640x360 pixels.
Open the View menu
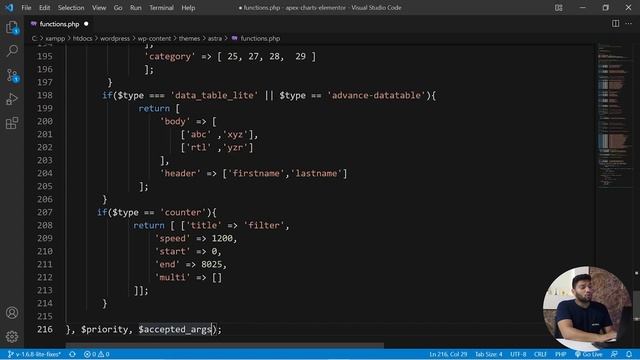pos(99,8)
